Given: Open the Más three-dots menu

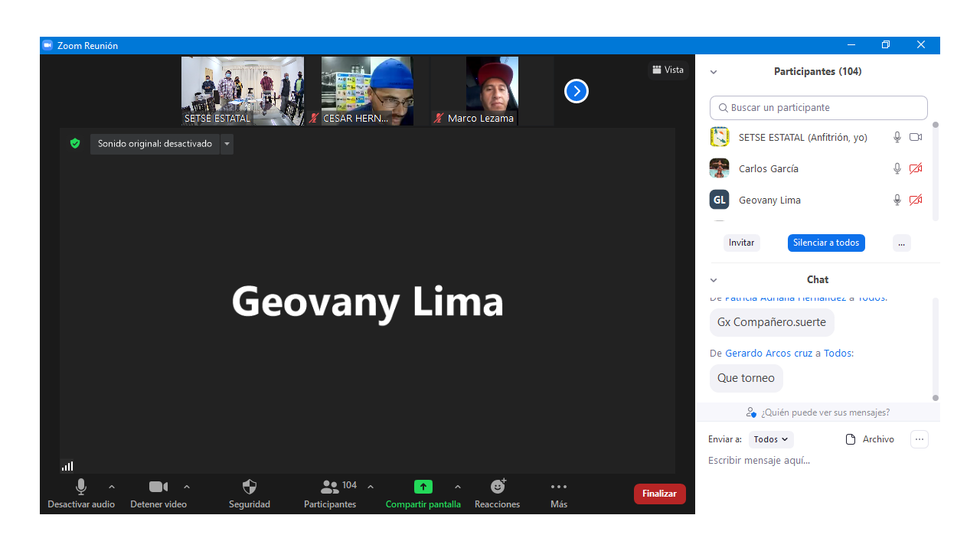Looking at the screenshot, I should pos(559,487).
